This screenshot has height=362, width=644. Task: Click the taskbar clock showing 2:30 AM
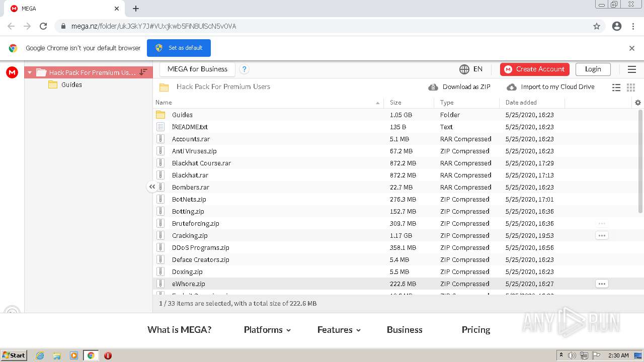[x=618, y=355]
